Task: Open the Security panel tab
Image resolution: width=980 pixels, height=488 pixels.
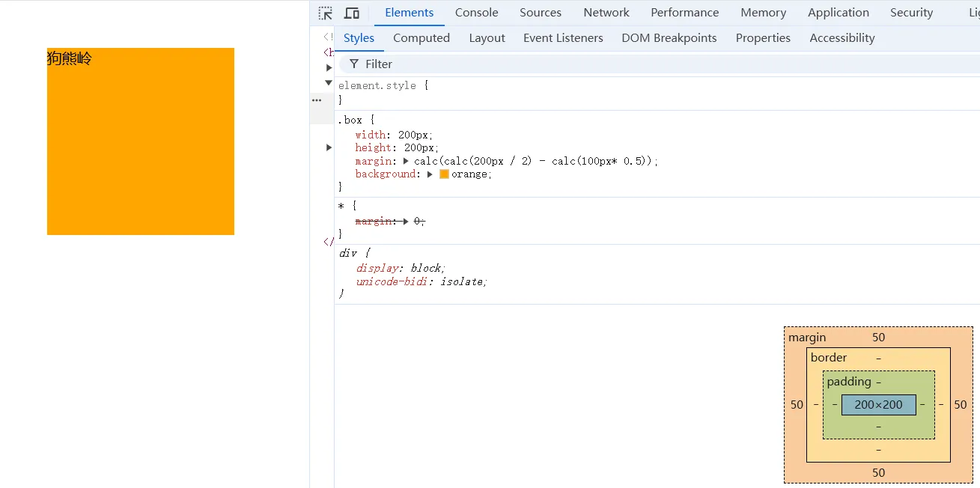Action: (x=911, y=13)
